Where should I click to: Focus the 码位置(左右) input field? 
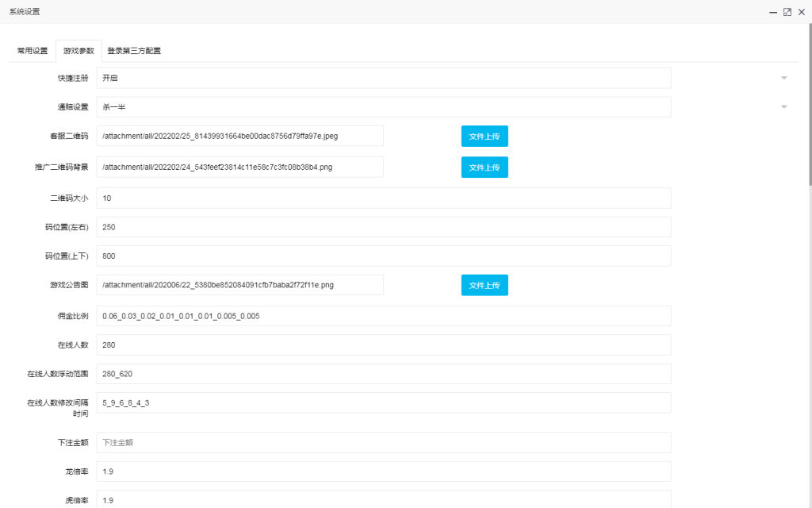coord(384,227)
